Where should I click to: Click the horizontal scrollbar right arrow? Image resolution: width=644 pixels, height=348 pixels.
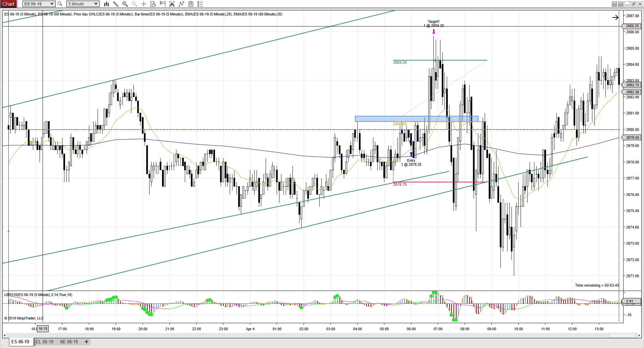[639, 335]
